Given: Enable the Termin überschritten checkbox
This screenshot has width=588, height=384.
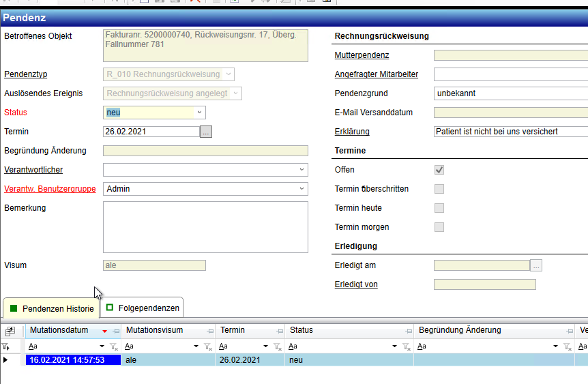Looking at the screenshot, I should [439, 189].
